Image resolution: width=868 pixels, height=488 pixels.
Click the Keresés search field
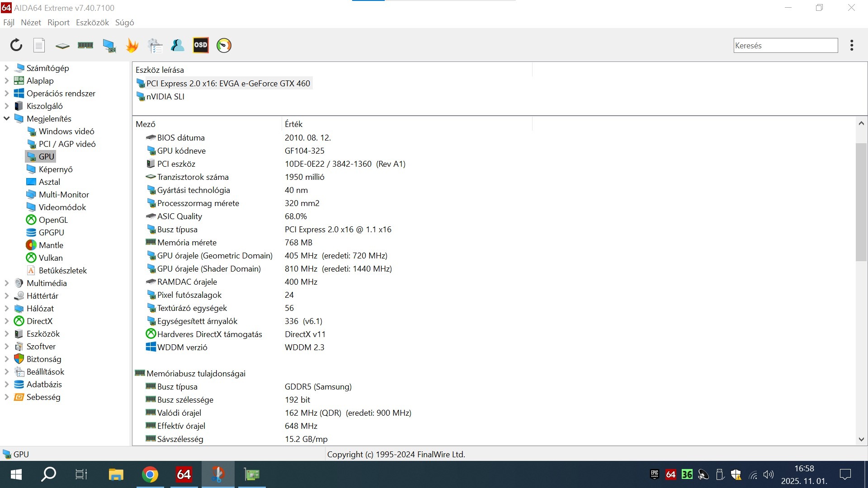click(x=785, y=46)
